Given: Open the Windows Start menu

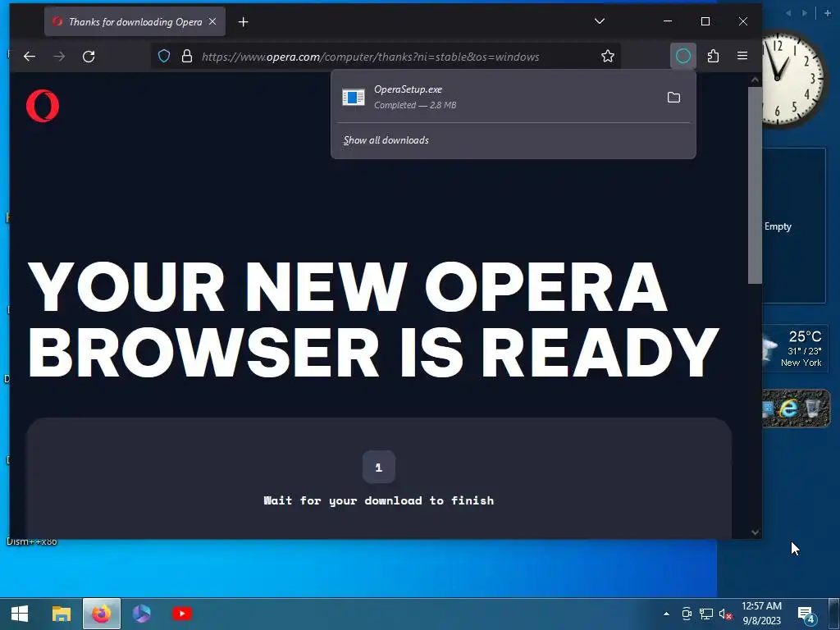Looking at the screenshot, I should click(x=20, y=614).
